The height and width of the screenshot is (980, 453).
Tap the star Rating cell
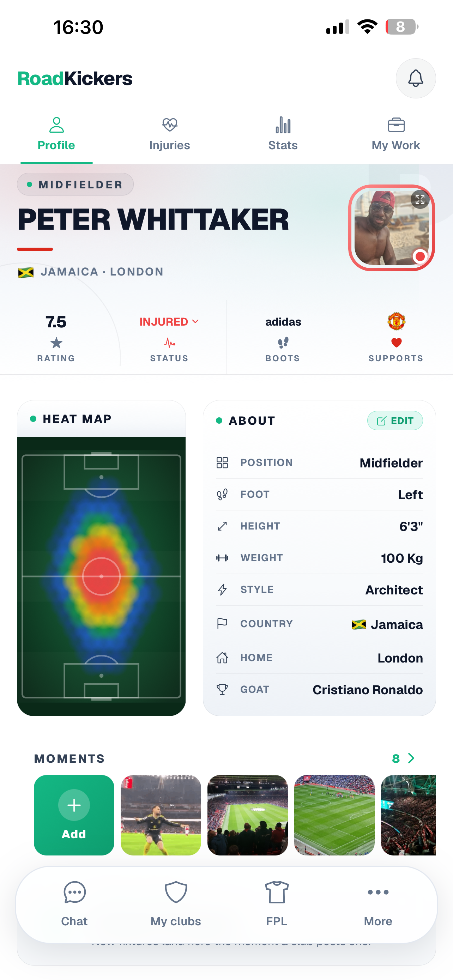pyautogui.click(x=56, y=337)
